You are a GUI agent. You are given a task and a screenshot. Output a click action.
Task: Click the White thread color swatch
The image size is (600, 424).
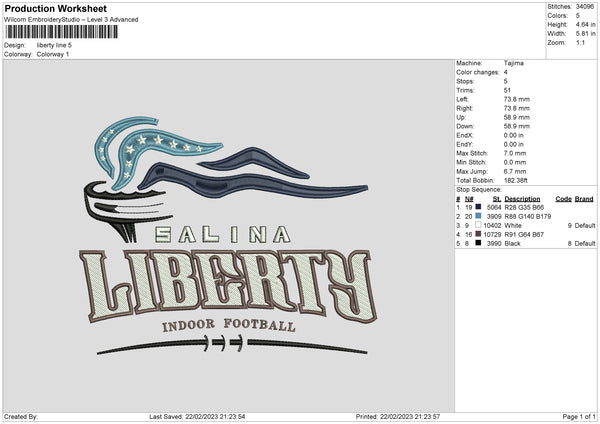point(478,225)
